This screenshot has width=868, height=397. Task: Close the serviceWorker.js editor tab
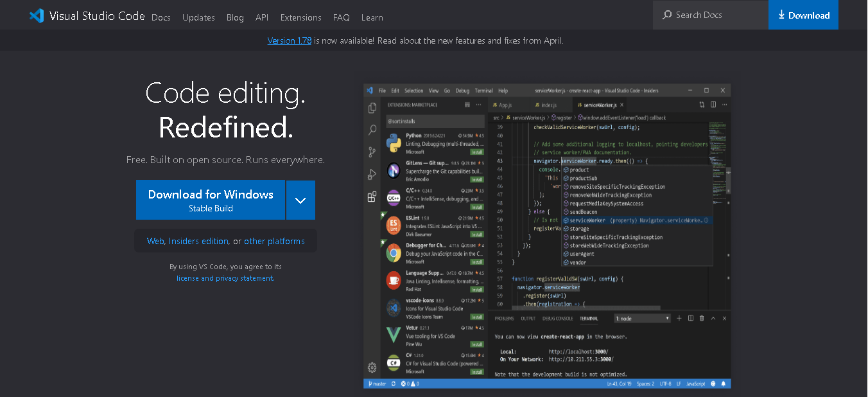621,105
